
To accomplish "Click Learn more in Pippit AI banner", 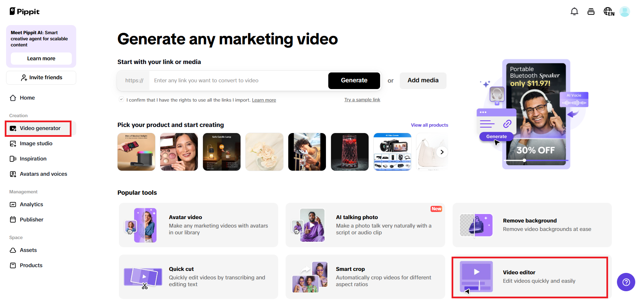I will tap(41, 59).
